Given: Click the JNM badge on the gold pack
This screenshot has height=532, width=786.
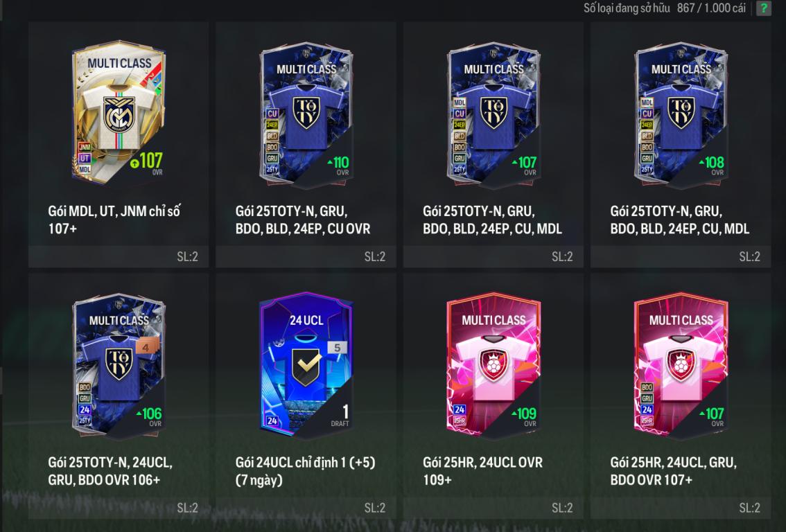Looking at the screenshot, I should click(85, 147).
